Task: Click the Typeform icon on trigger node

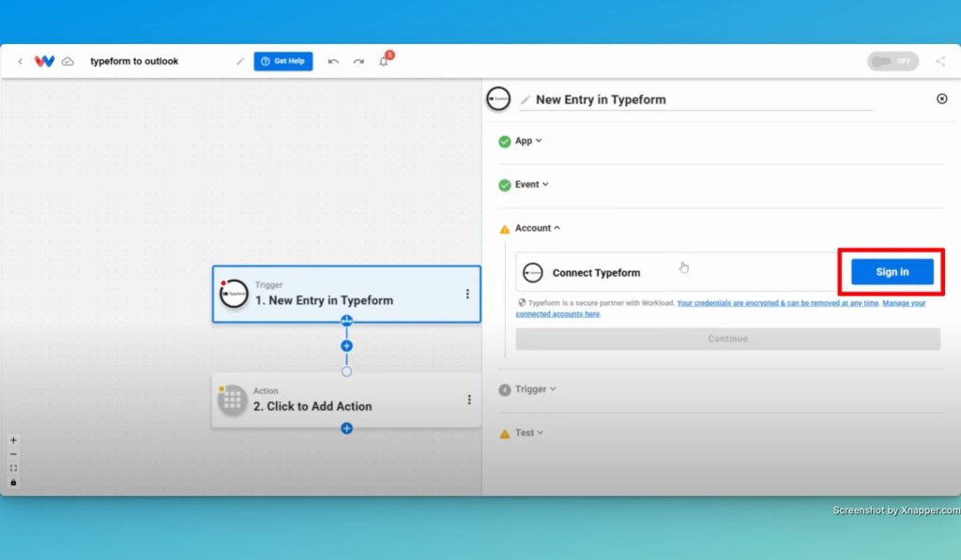Action: point(234,295)
